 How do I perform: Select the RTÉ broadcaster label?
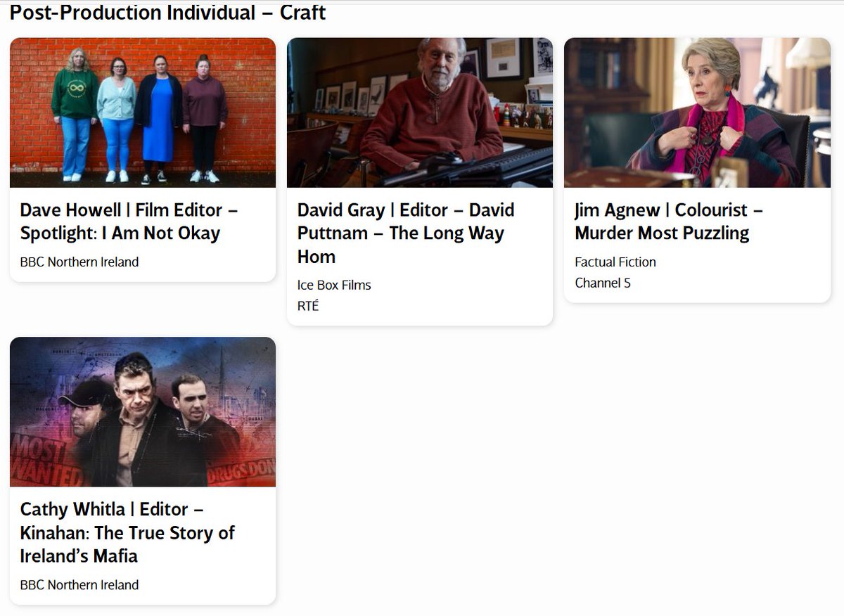(308, 306)
